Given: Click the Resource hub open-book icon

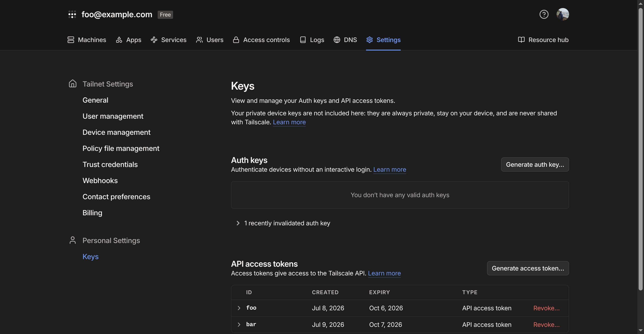Looking at the screenshot, I should pyautogui.click(x=521, y=40).
